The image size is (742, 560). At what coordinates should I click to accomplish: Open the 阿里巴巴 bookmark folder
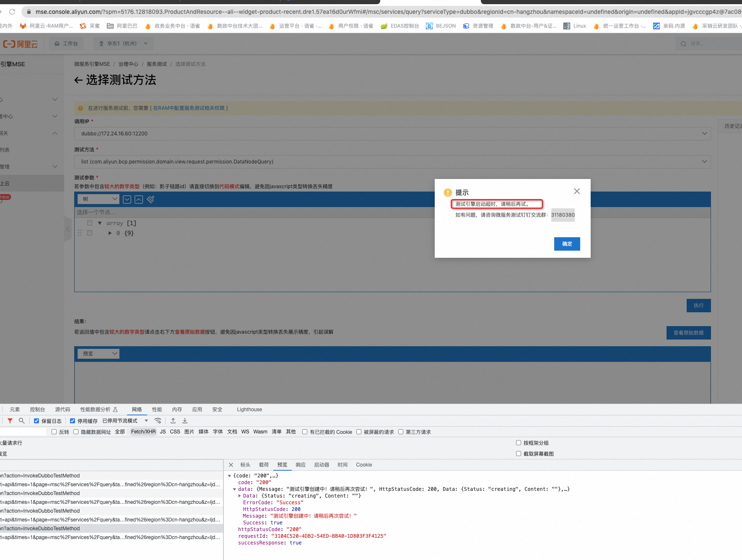tap(122, 26)
